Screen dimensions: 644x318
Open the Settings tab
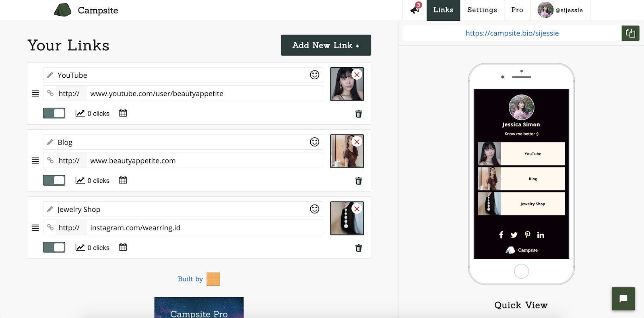[482, 10]
